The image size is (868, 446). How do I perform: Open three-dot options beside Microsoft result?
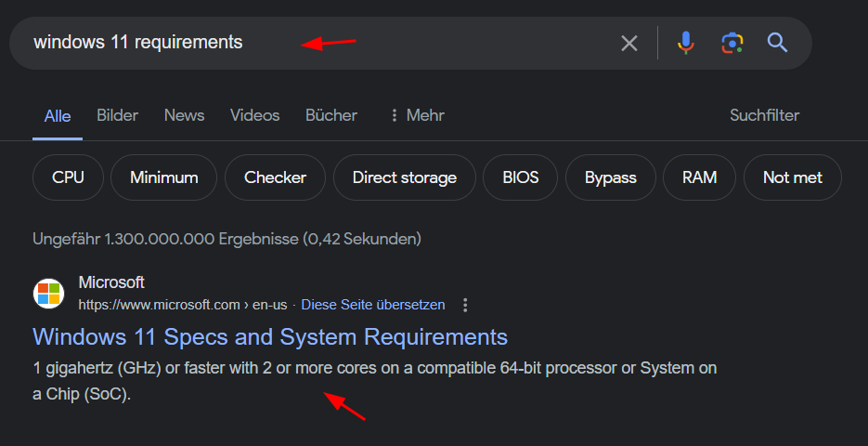point(465,305)
